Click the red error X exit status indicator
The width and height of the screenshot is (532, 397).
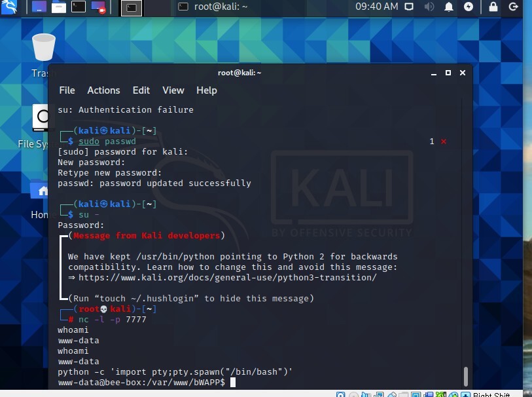point(444,142)
